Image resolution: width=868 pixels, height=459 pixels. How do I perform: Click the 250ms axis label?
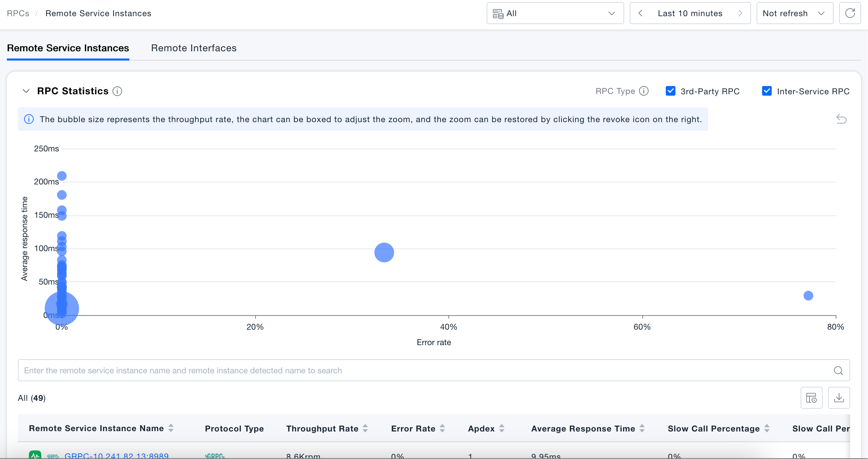click(x=46, y=149)
